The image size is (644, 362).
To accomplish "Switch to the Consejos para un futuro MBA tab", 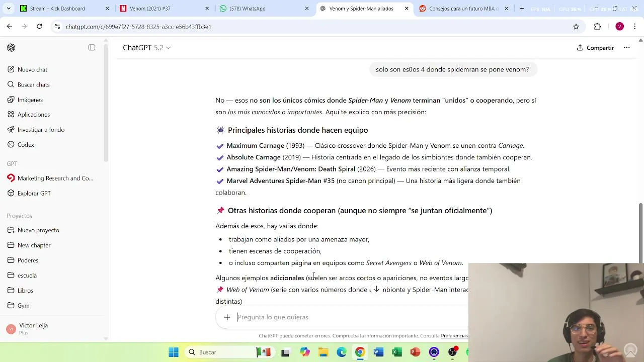I will (464, 9).
